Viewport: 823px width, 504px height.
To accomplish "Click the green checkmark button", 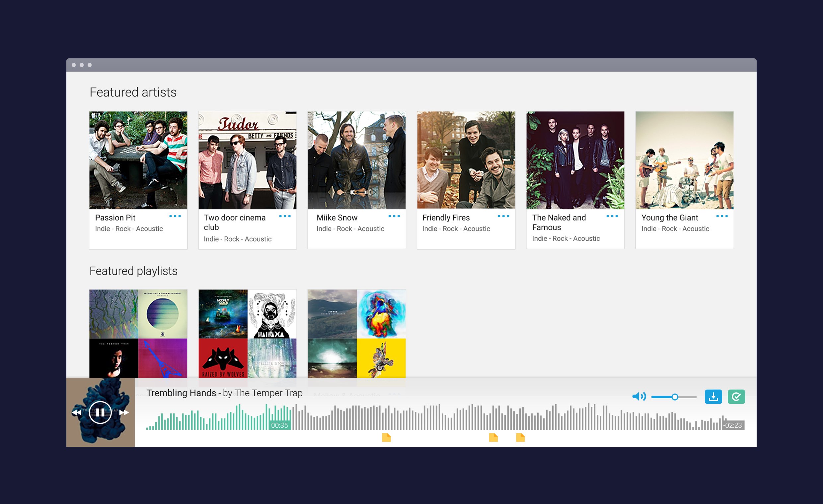I will pos(736,397).
